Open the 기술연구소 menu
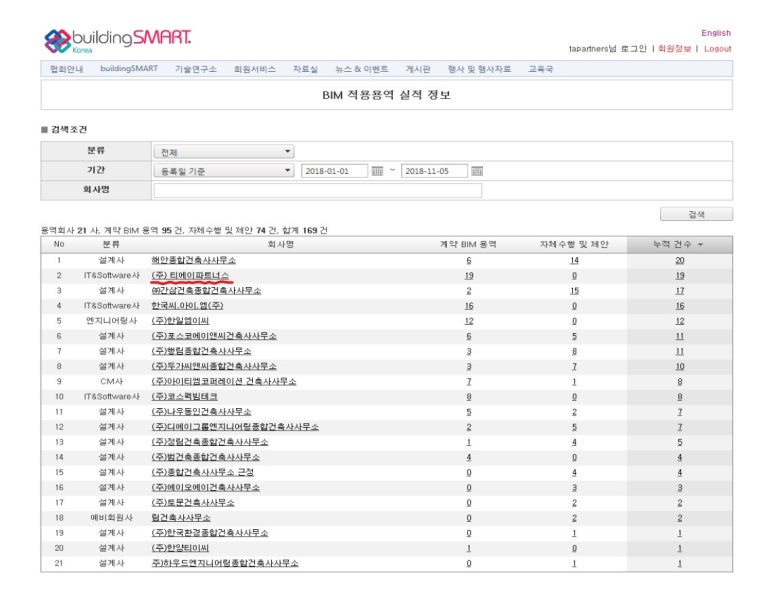 [x=196, y=69]
